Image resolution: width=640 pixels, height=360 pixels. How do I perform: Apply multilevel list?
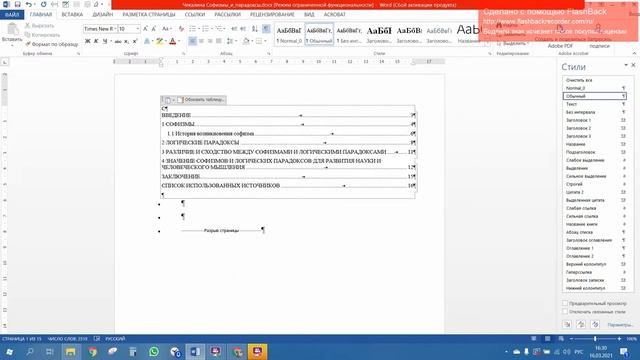point(220,29)
